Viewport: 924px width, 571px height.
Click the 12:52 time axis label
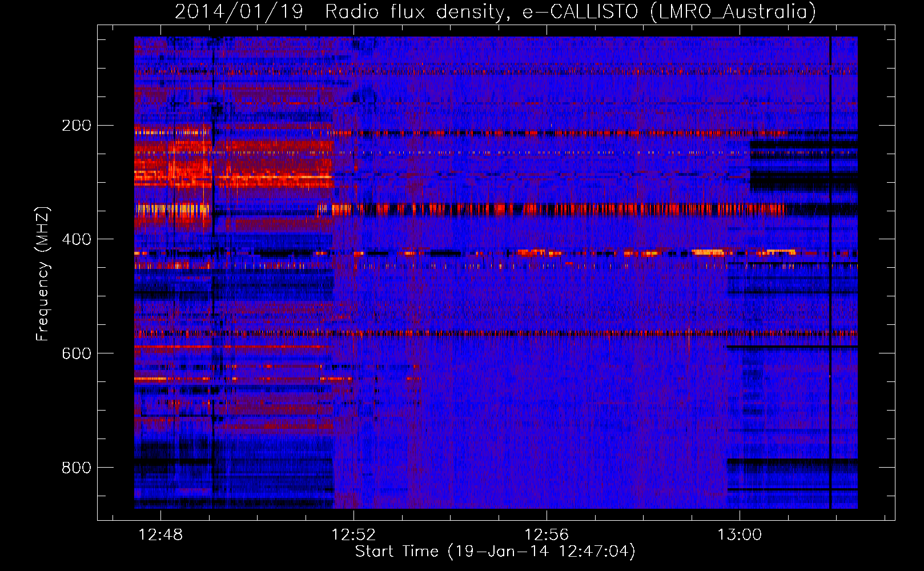tap(353, 534)
